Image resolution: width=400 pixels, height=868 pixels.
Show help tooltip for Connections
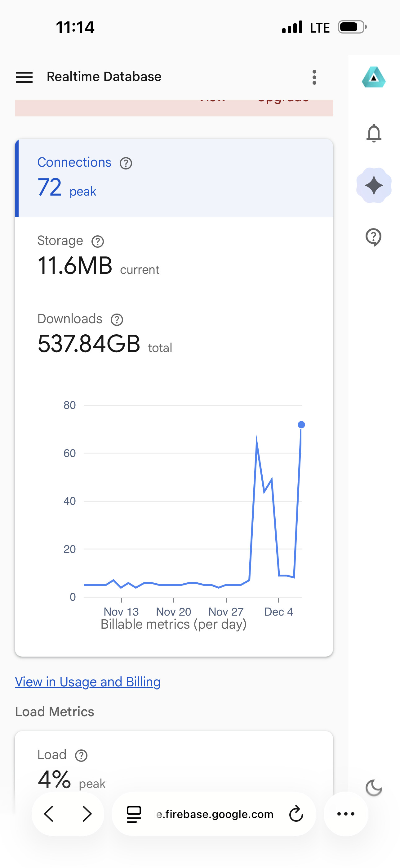pyautogui.click(x=126, y=163)
